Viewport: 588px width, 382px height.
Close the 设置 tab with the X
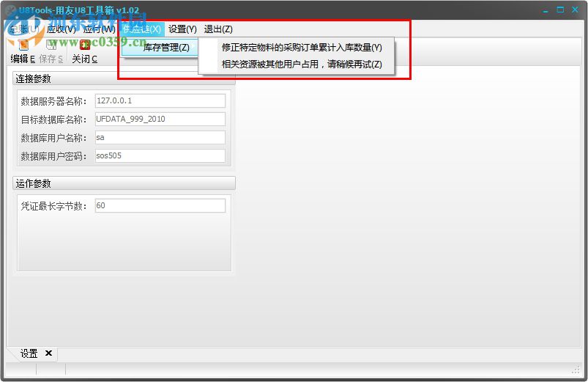click(48, 353)
